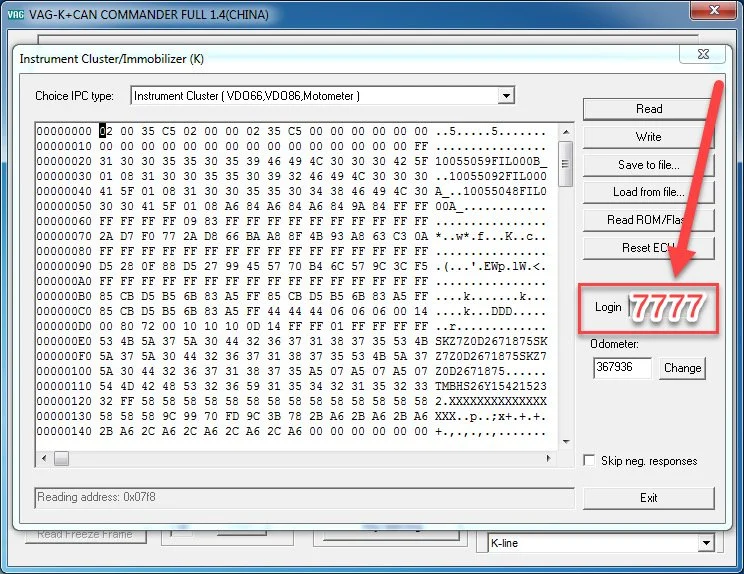This screenshot has height=574, width=744.
Task: Exit the Instrument Cluster dialog
Action: 648,498
